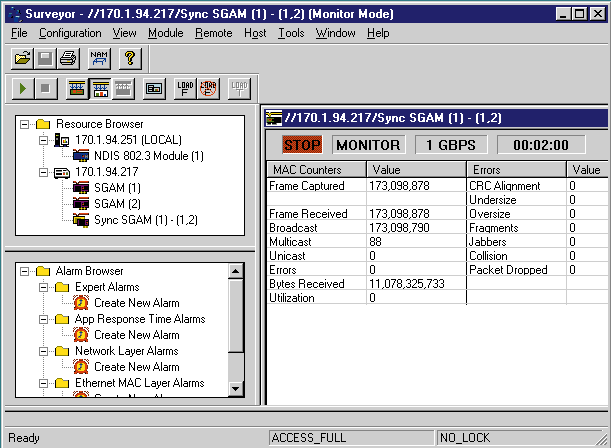Collapse the Resource Browser tree node
This screenshot has width=611, height=448.
(x=25, y=124)
